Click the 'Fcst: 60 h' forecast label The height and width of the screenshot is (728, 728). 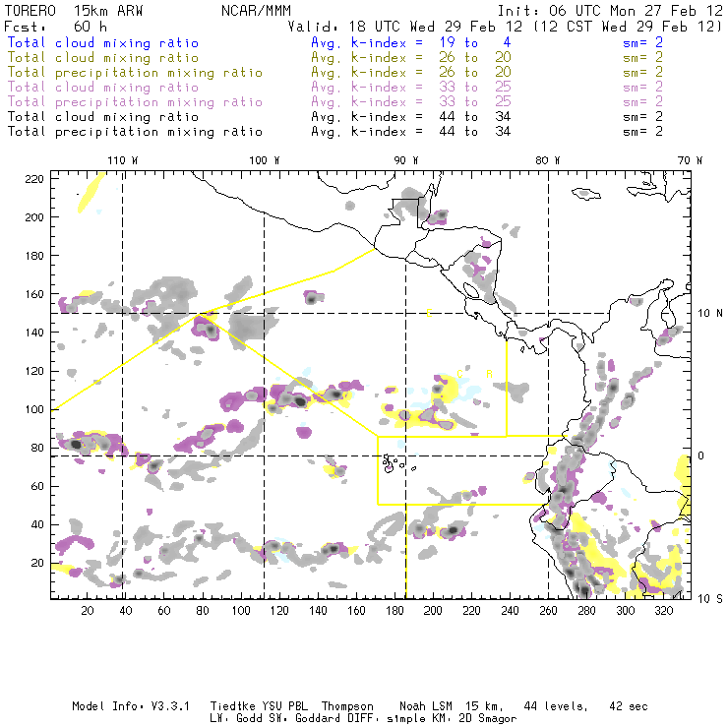pyautogui.click(x=55, y=27)
